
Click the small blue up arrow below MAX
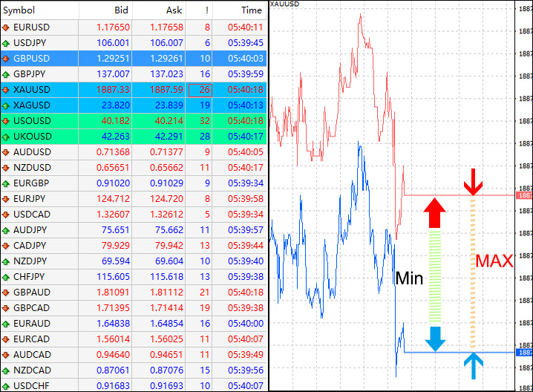click(471, 365)
